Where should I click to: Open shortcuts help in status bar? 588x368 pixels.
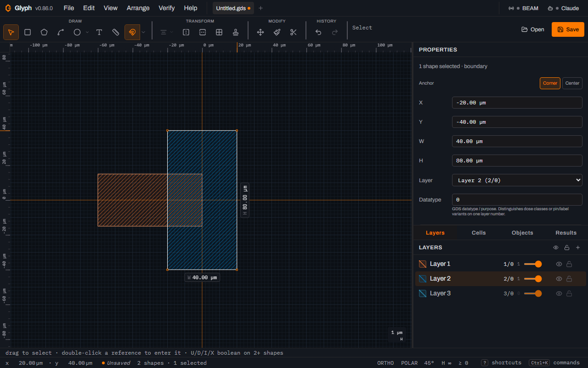point(501,363)
